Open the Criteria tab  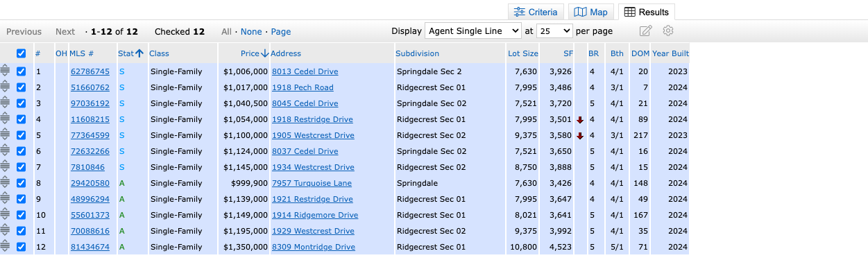[x=536, y=12]
